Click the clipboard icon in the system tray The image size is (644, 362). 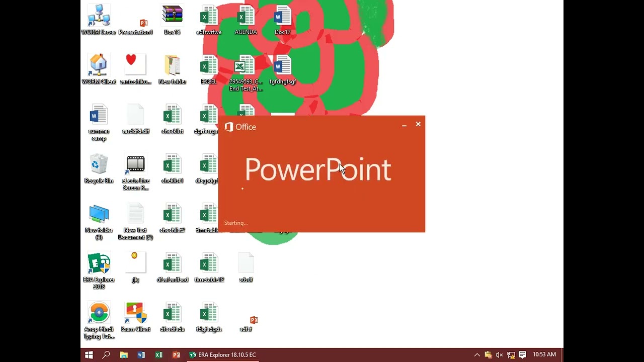tap(488, 355)
